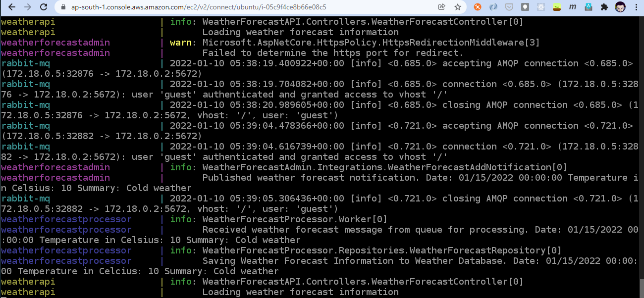Click the forward navigation arrow
Viewport: 644px width, 298px height.
point(27,7)
